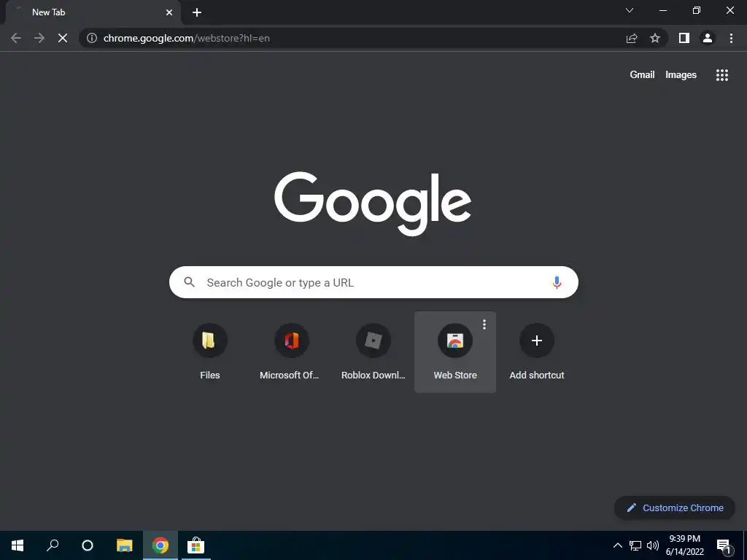Image resolution: width=747 pixels, height=560 pixels.
Task: Open a new tab
Action: (x=197, y=12)
